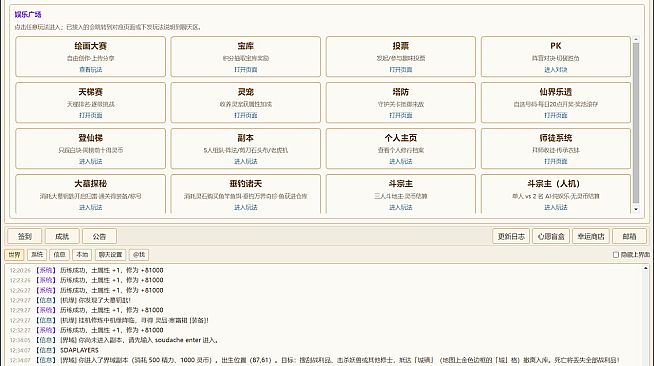
Task: Open the 心愿盲盒 button
Action: [x=551, y=236]
